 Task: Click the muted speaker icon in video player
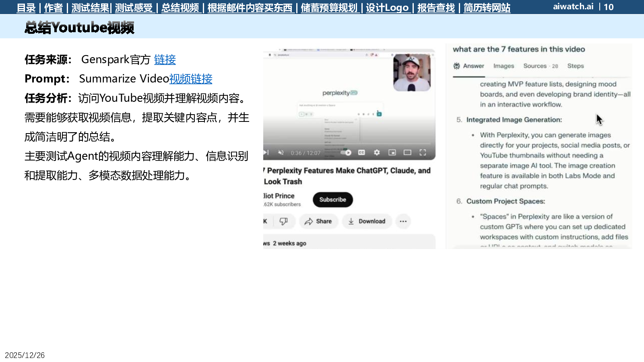[281, 152]
